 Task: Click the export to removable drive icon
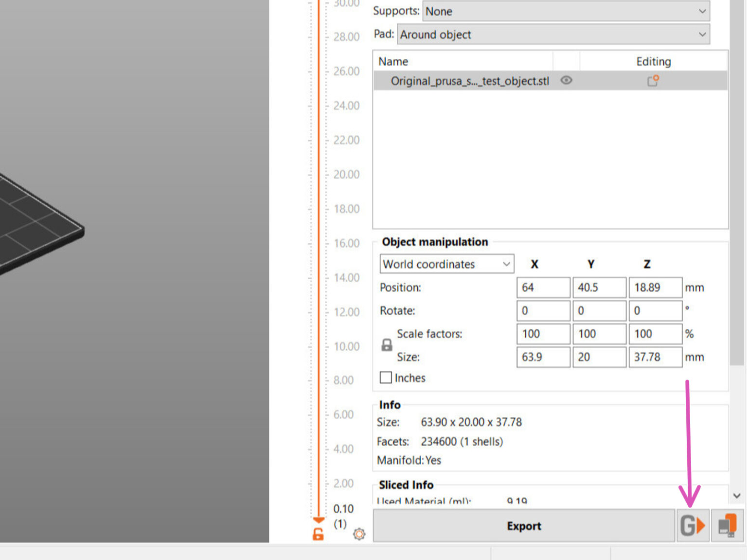pyautogui.click(x=728, y=526)
